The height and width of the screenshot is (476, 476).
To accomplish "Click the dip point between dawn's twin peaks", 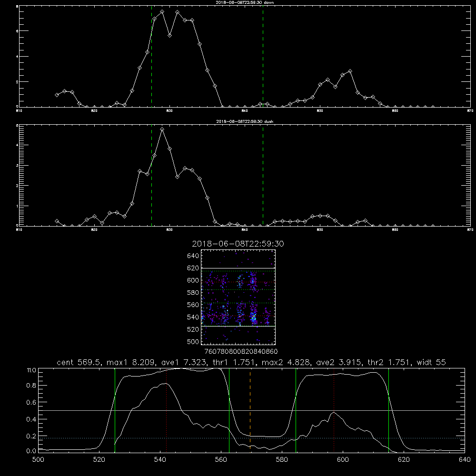I will pyautogui.click(x=170, y=36).
